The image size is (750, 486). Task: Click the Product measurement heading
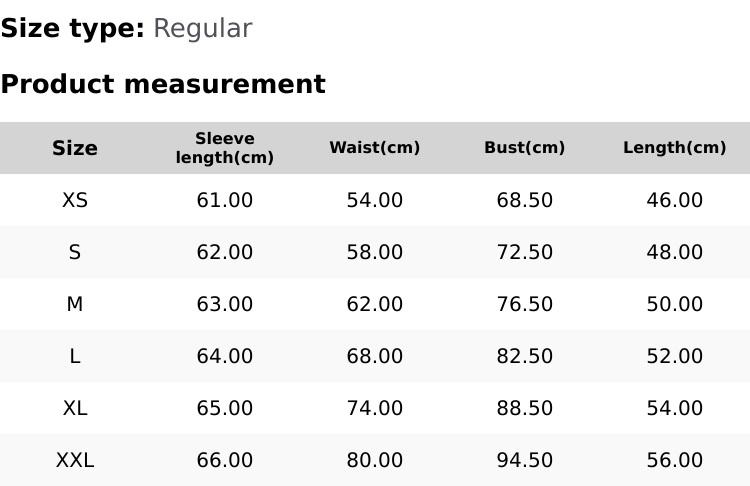[163, 84]
